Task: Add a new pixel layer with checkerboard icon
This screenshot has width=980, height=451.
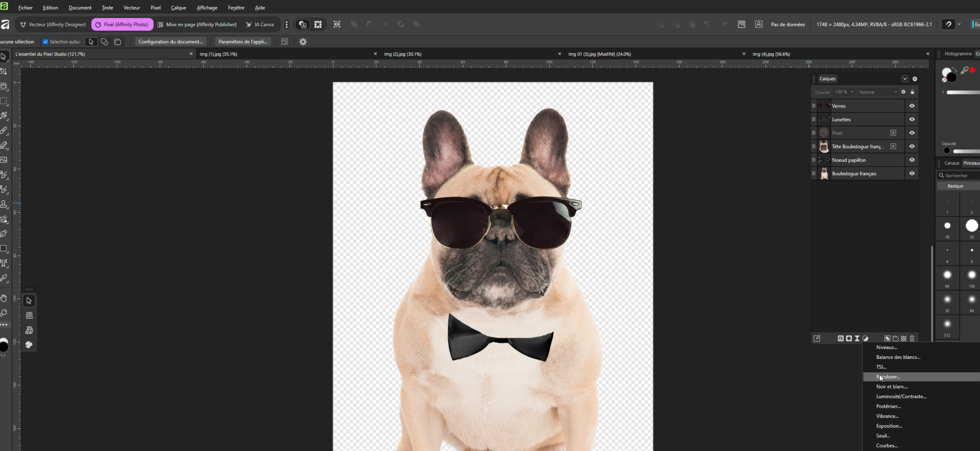Action: [903, 338]
